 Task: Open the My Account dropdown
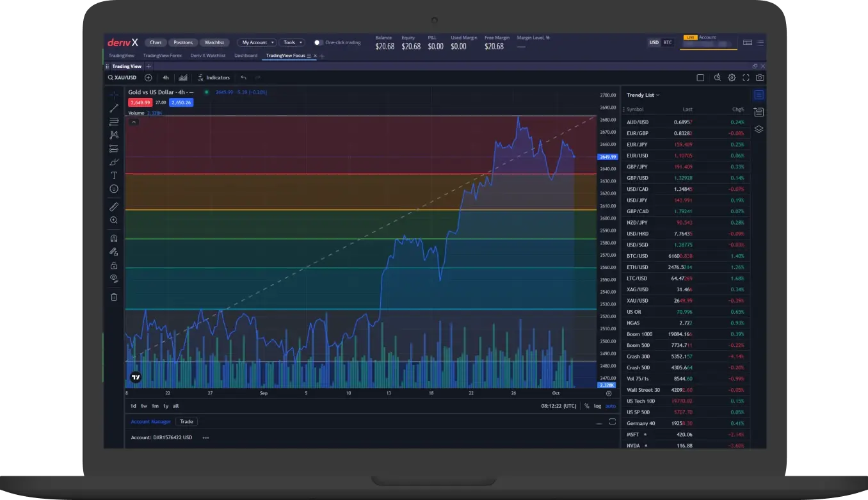coord(256,42)
